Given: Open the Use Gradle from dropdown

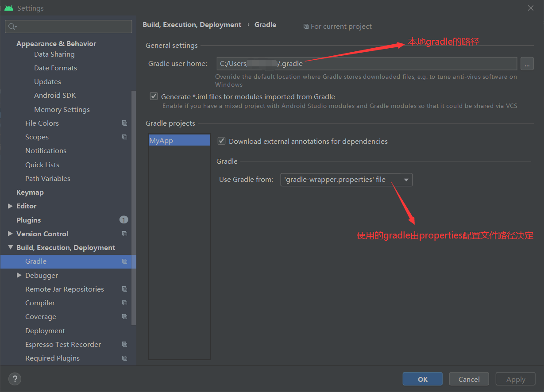Looking at the screenshot, I should (x=347, y=180).
